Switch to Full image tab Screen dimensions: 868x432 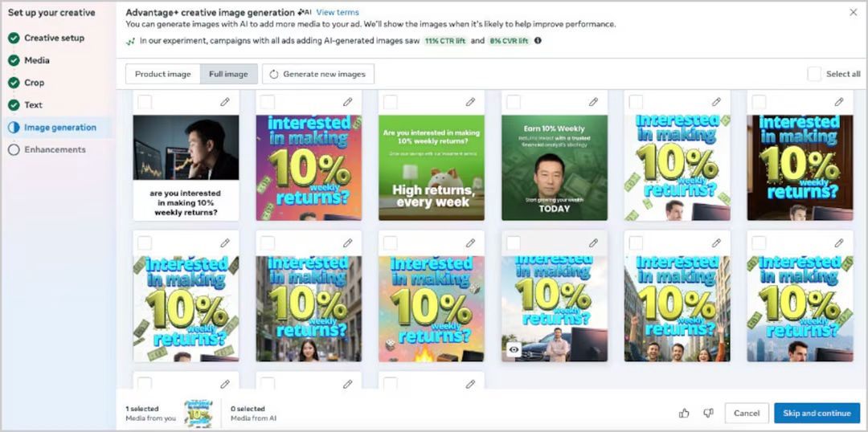point(228,74)
